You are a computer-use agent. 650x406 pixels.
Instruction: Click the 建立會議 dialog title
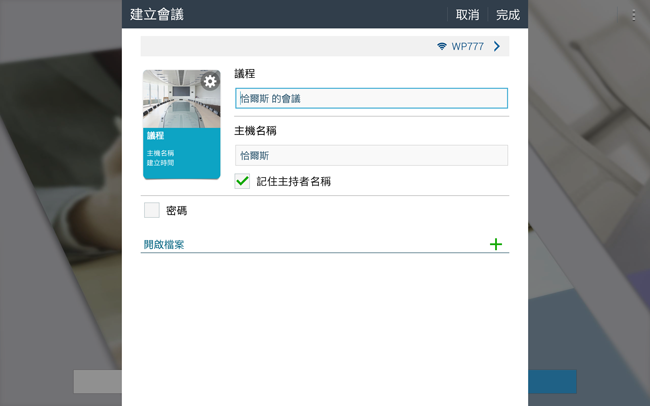[157, 15]
